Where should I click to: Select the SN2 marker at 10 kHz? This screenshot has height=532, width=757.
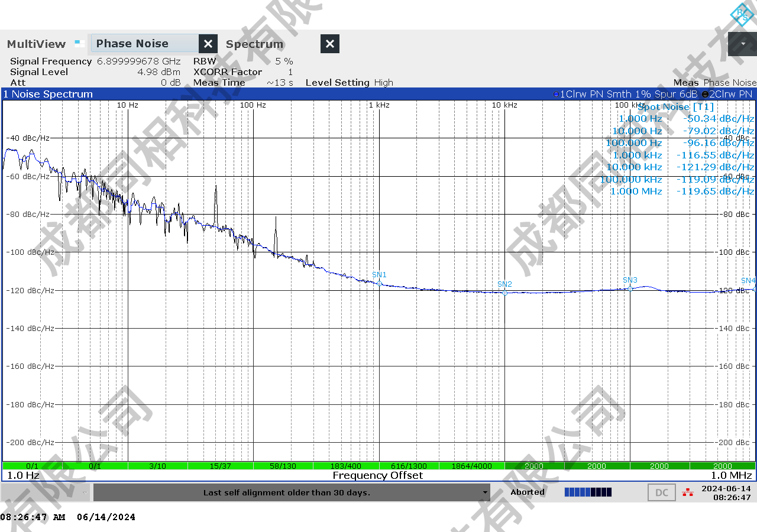pyautogui.click(x=504, y=292)
